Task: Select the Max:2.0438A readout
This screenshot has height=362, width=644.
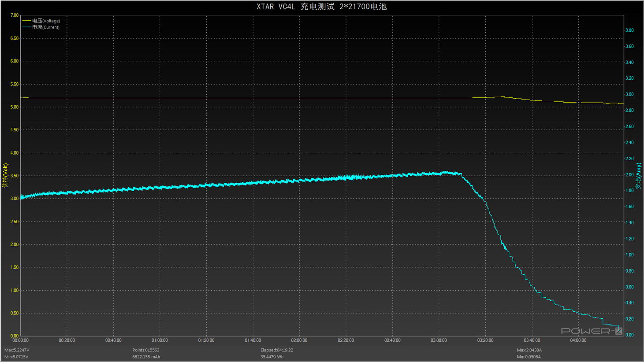Action: click(529, 350)
